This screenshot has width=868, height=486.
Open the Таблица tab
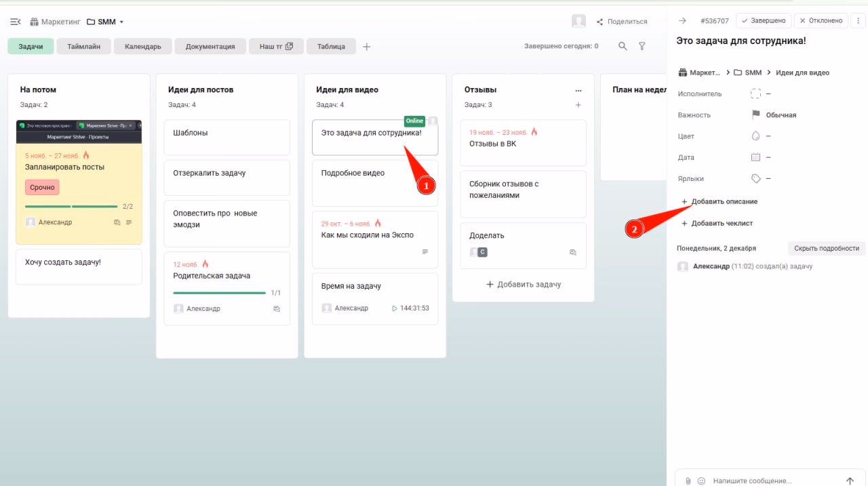pos(332,47)
